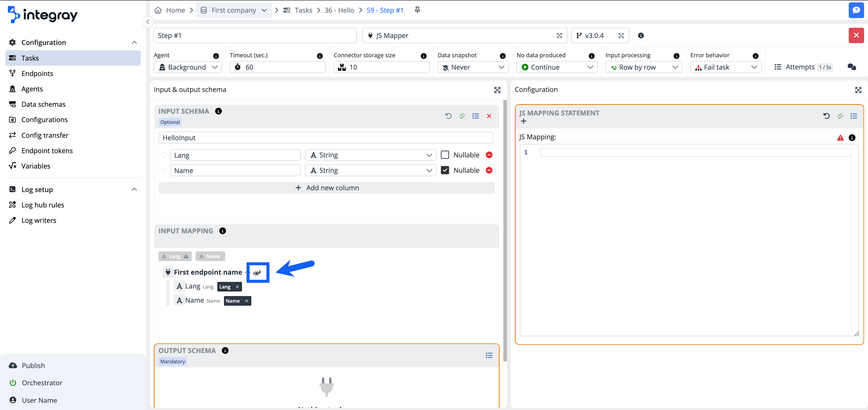Click into the JS Mapping code editor

[694, 236]
